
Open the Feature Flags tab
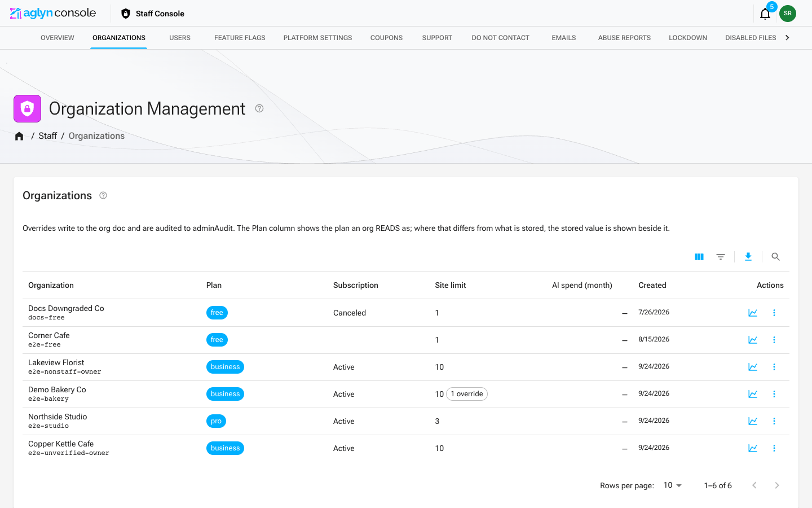pyautogui.click(x=240, y=38)
